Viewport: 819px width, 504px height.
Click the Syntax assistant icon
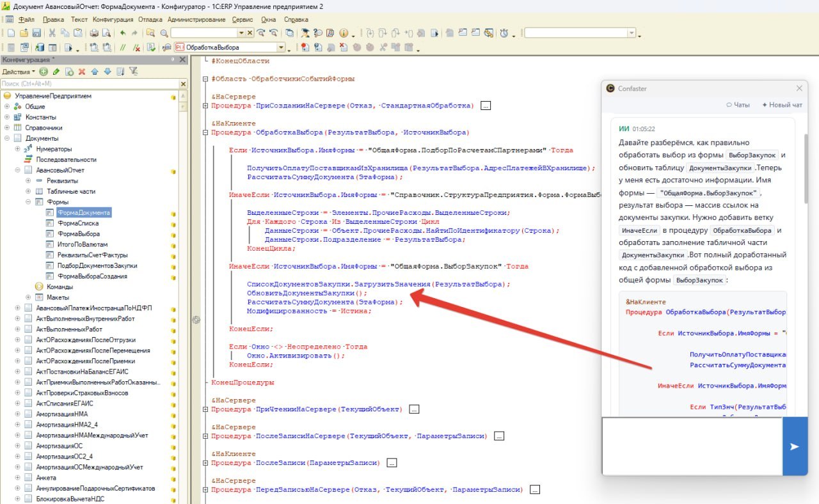click(305, 33)
